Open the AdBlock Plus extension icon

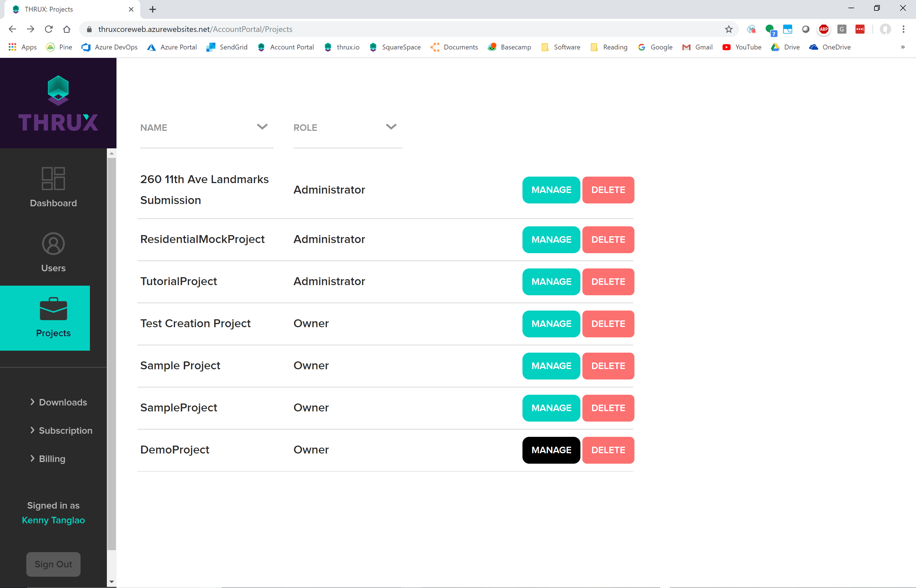click(x=824, y=29)
